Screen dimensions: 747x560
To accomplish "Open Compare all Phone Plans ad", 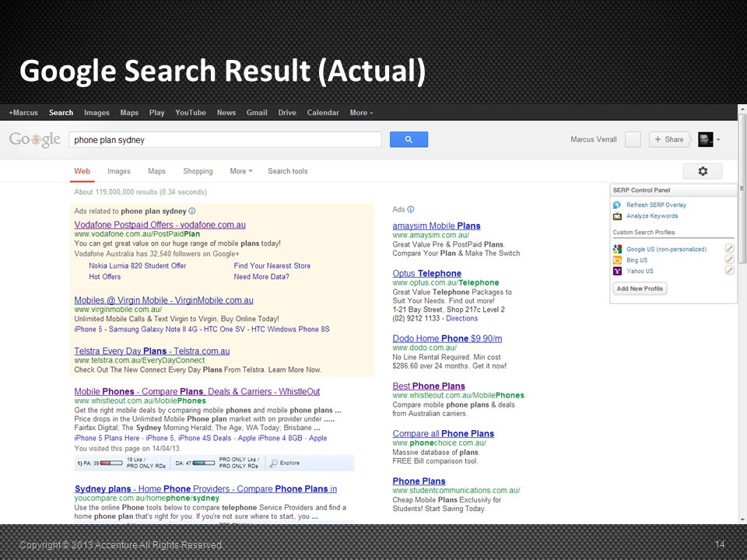I will (x=443, y=434).
